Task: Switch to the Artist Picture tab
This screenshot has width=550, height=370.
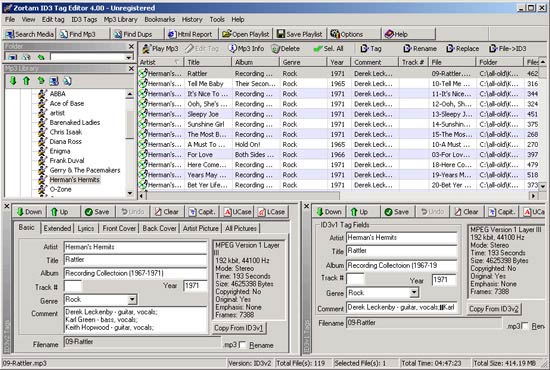Action: click(201, 228)
